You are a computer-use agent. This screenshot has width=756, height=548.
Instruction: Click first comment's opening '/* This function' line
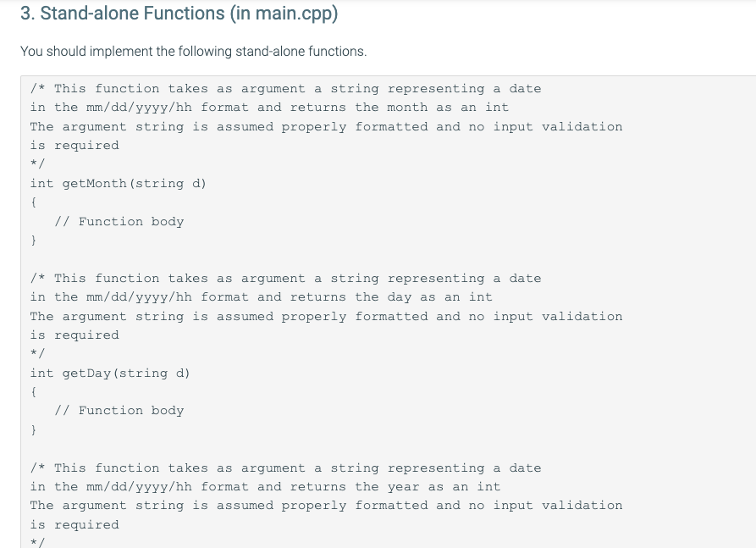click(285, 89)
